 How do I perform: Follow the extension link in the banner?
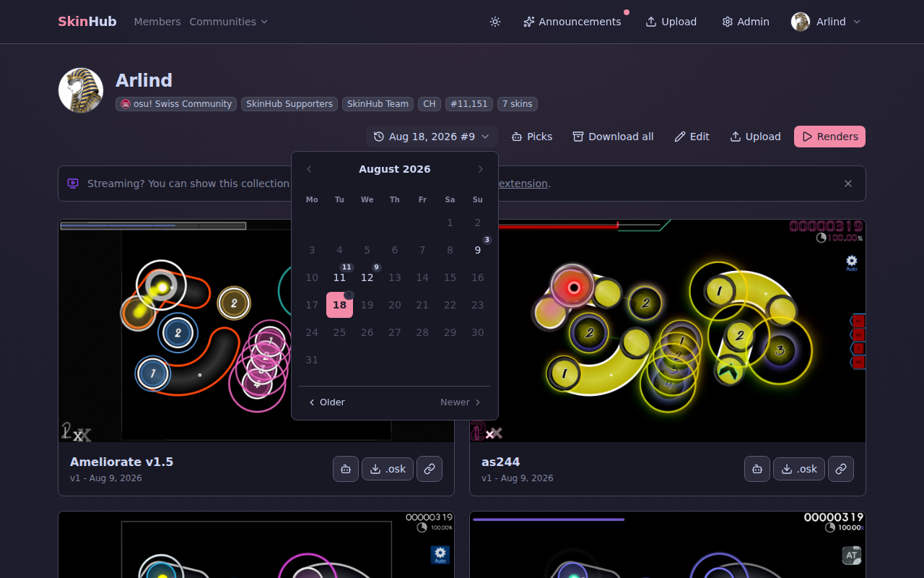(523, 184)
